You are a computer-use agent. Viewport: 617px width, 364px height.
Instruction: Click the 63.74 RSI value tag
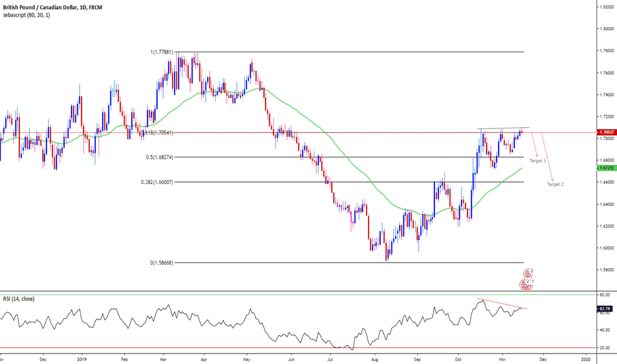click(x=604, y=308)
